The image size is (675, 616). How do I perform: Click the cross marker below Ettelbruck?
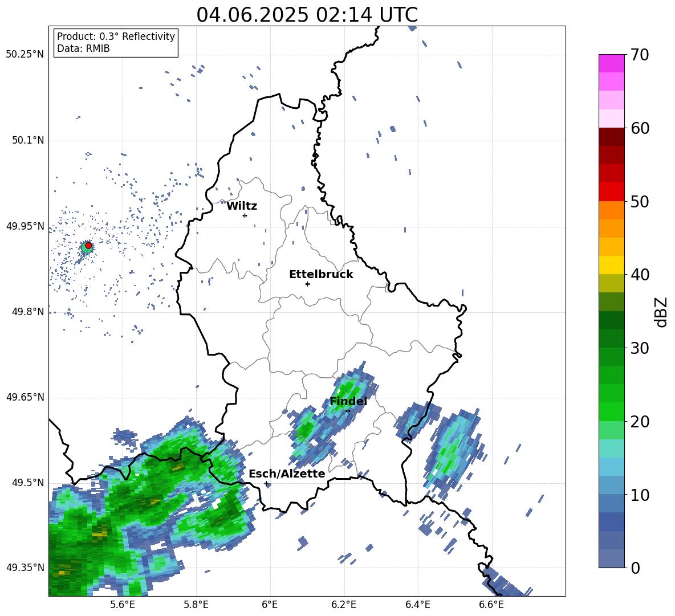(x=307, y=284)
